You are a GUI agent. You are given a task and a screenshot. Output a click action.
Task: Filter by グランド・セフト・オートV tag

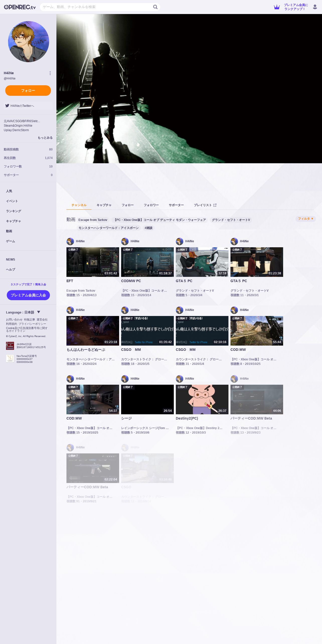click(x=231, y=220)
